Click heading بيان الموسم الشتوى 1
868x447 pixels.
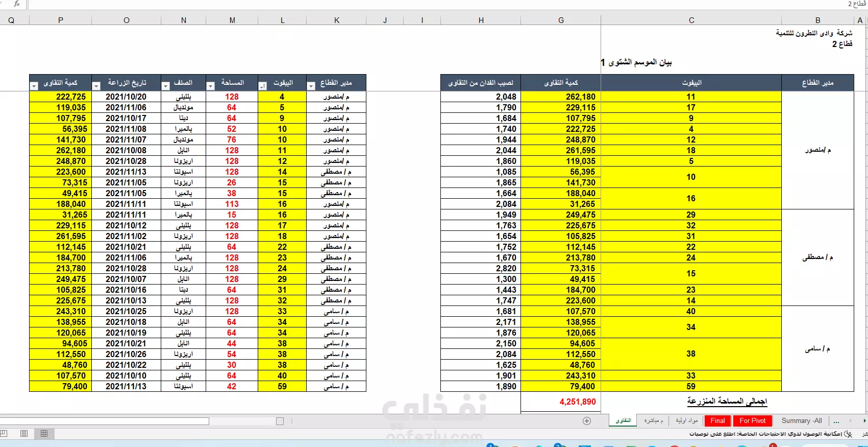tap(636, 62)
